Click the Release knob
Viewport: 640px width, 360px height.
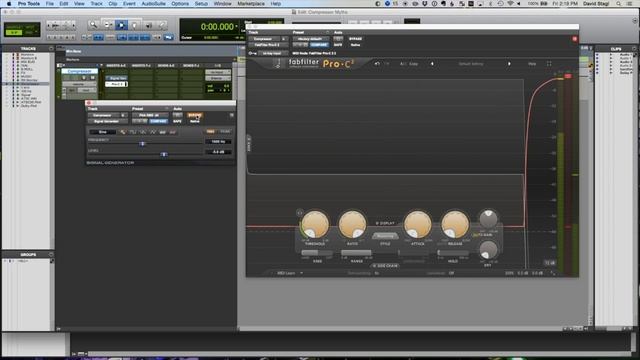[455, 224]
